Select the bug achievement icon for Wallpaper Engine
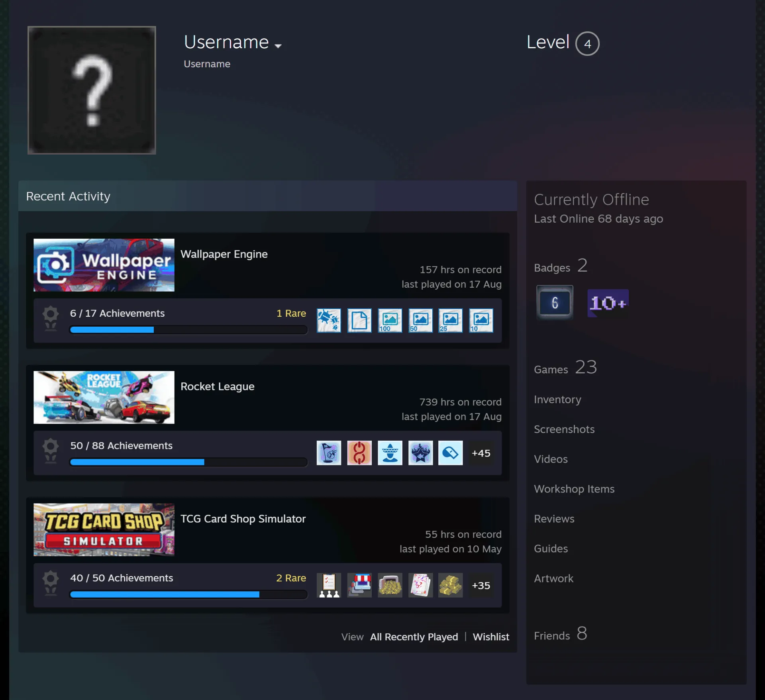The height and width of the screenshot is (700, 765). [329, 320]
